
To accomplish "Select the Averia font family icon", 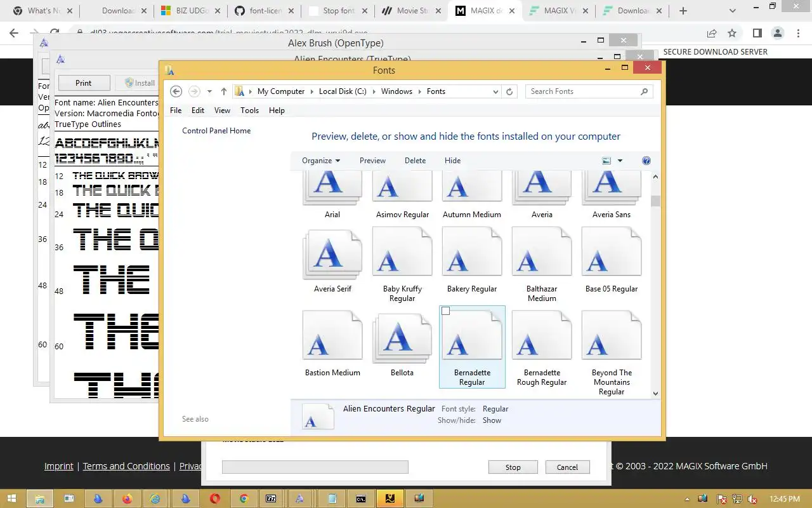I will point(542,188).
